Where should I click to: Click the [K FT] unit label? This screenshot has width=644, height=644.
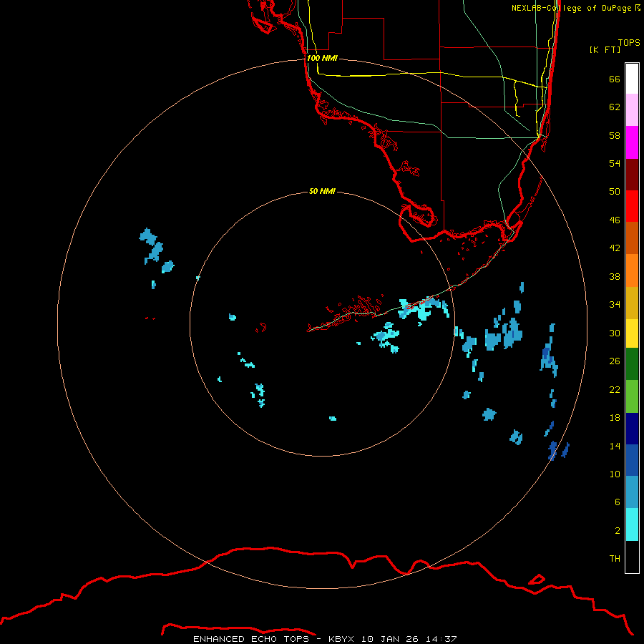pos(605,49)
